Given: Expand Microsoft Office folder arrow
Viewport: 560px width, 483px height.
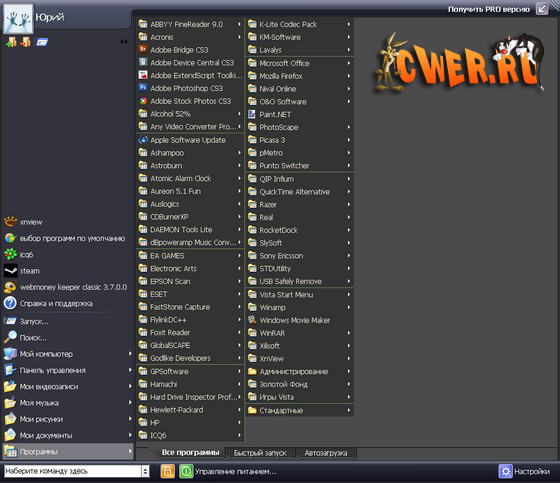Looking at the screenshot, I should [x=349, y=63].
